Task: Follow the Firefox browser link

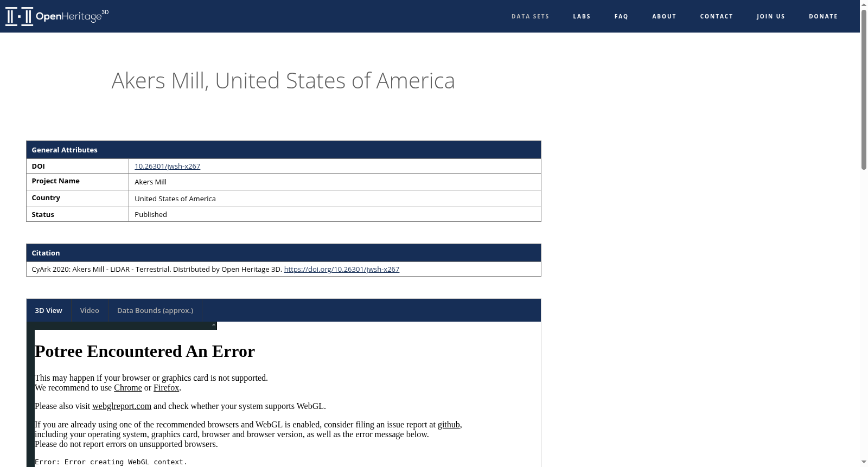Action: click(x=166, y=388)
